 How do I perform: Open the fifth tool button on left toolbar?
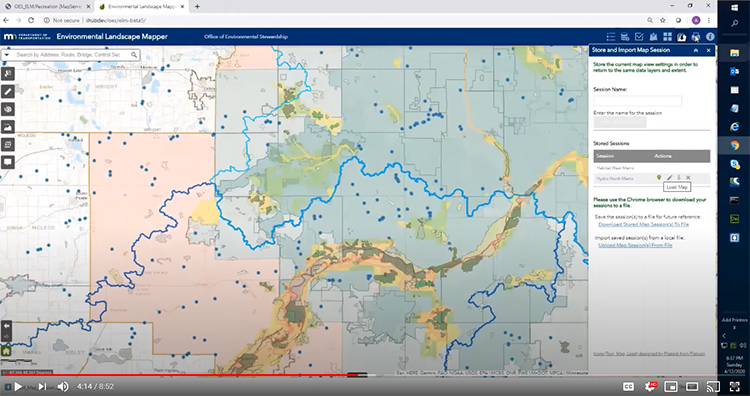[x=8, y=144]
